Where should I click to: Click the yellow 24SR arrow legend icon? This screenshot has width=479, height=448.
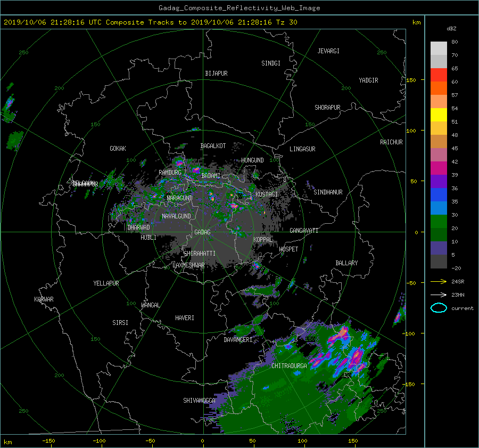click(x=439, y=281)
